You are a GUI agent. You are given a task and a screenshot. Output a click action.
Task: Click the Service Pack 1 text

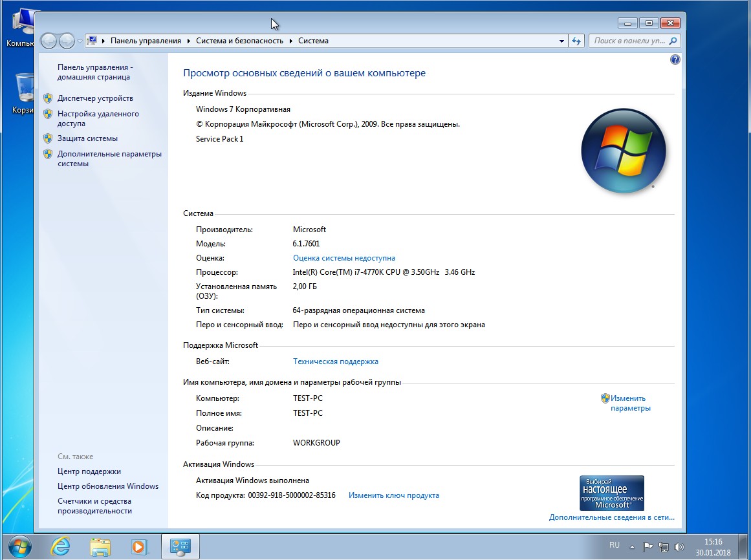pos(219,139)
